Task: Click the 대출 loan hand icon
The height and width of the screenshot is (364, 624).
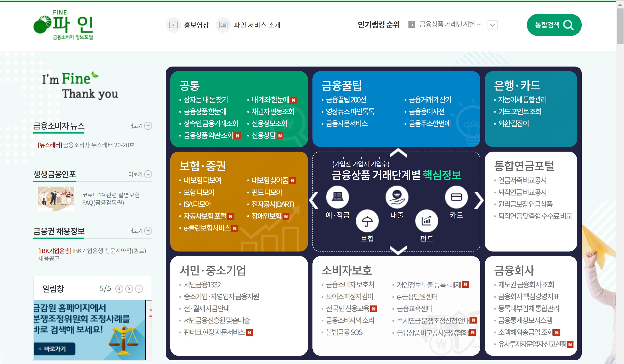Action: click(397, 197)
